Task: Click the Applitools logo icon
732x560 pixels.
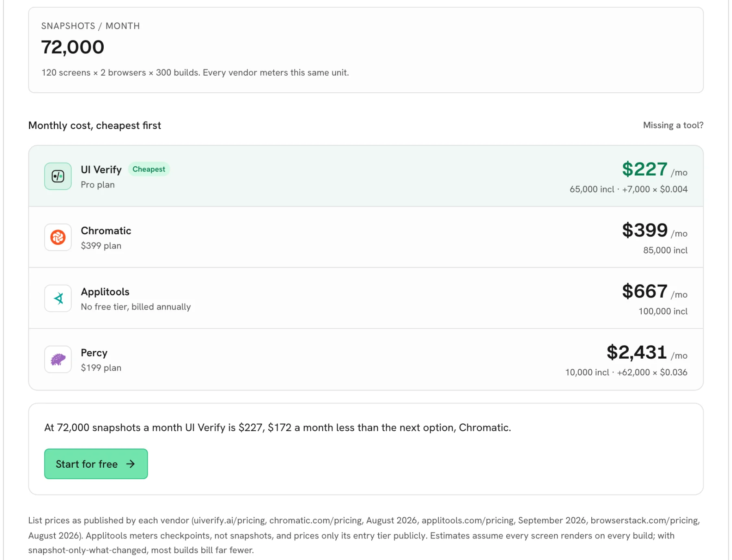Action: pyautogui.click(x=58, y=298)
